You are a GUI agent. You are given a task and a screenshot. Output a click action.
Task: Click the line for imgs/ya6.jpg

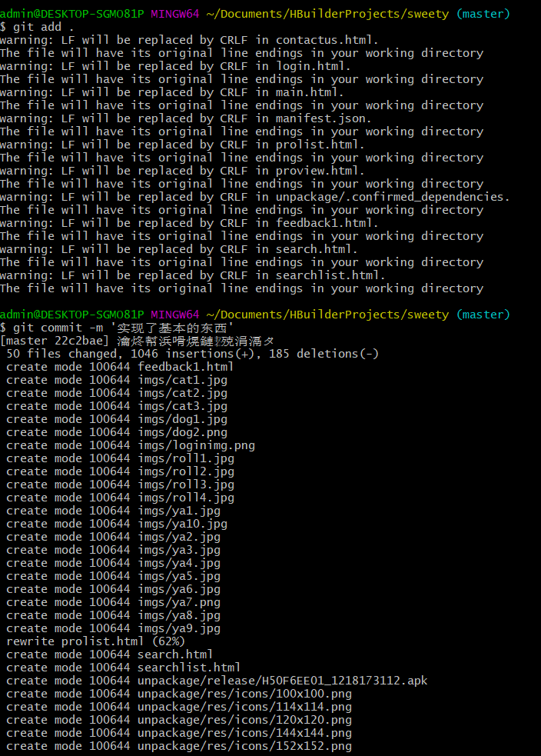click(113, 588)
